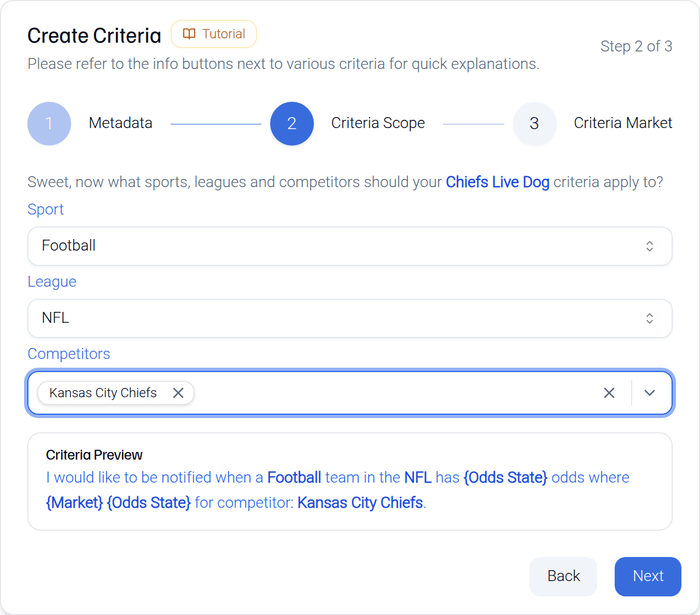Click the Competitors field label
Screen dimensions: 700x615
69,354
